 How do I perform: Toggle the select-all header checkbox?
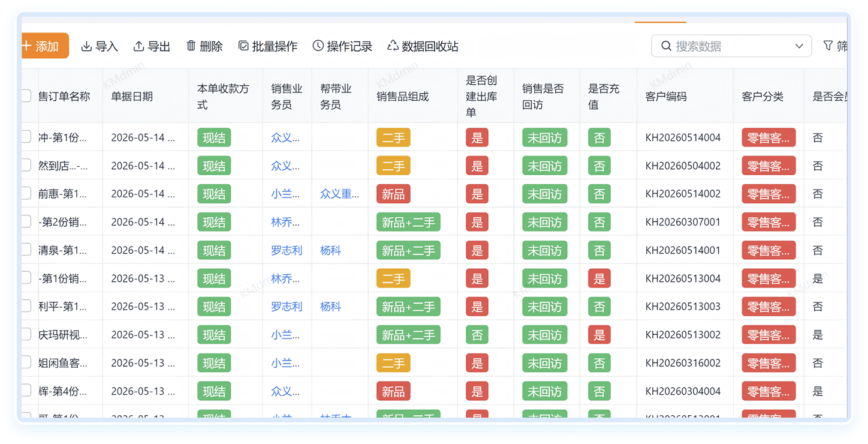point(26,96)
